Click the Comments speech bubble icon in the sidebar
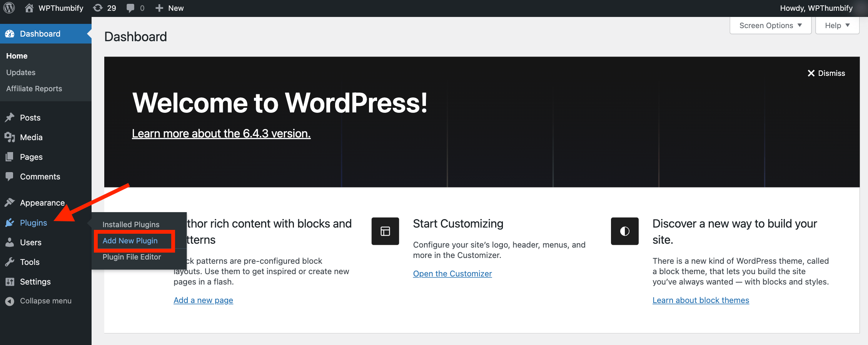868x345 pixels. click(10, 176)
